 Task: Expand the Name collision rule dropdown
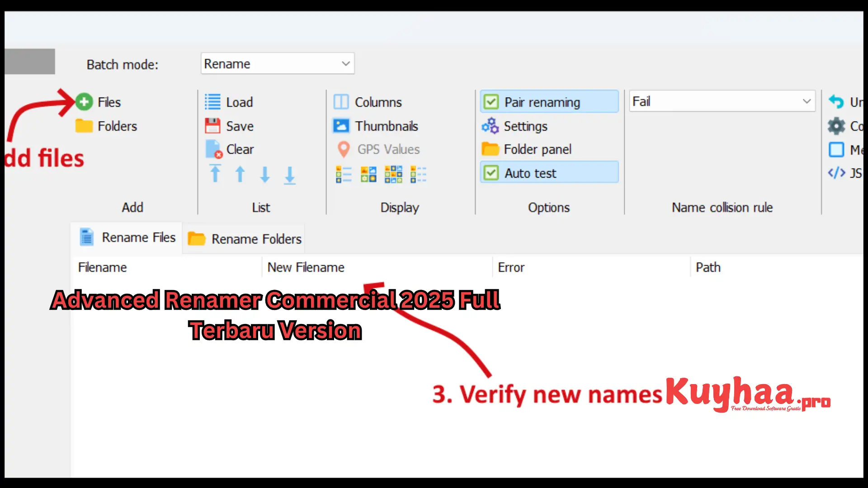[807, 101]
